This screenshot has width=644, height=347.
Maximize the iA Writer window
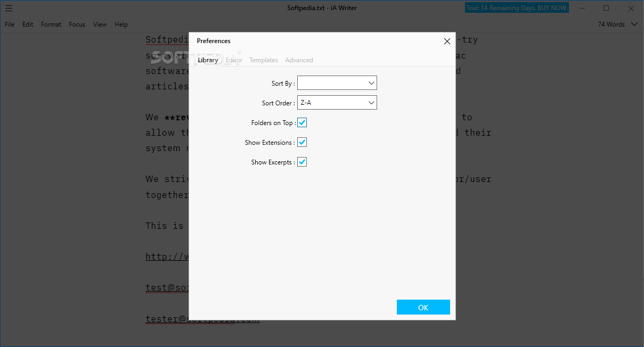click(x=606, y=8)
